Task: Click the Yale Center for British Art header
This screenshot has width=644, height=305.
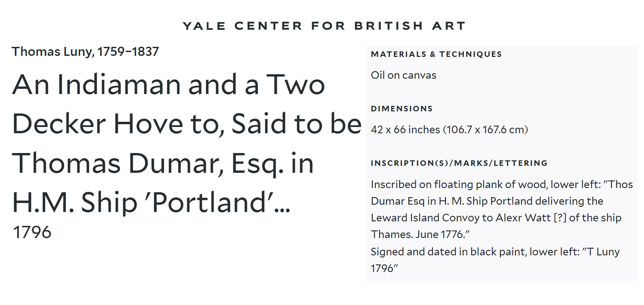Action: 324,26
